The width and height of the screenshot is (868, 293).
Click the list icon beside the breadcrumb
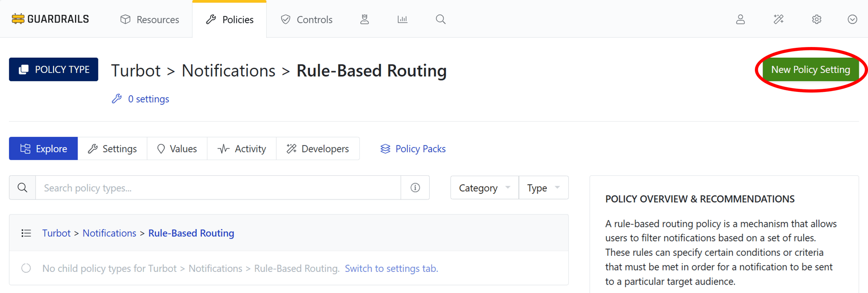pos(26,233)
